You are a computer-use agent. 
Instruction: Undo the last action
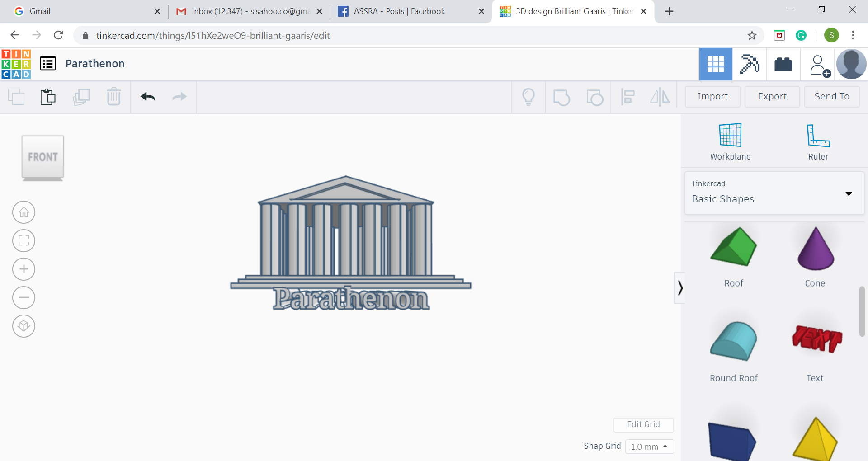click(x=148, y=97)
